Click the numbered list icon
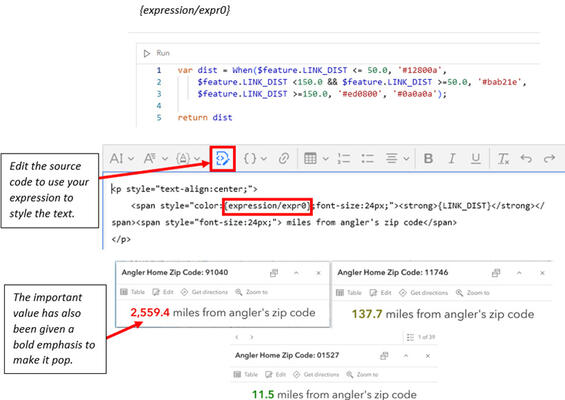 (344, 159)
